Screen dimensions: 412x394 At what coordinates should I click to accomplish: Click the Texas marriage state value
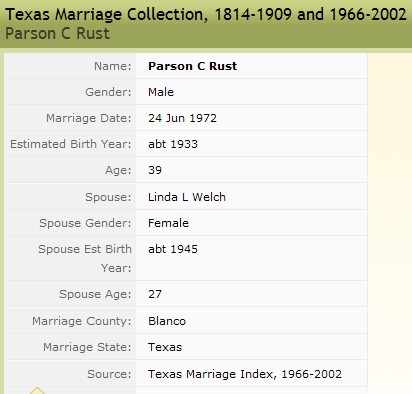pyautogui.click(x=165, y=347)
